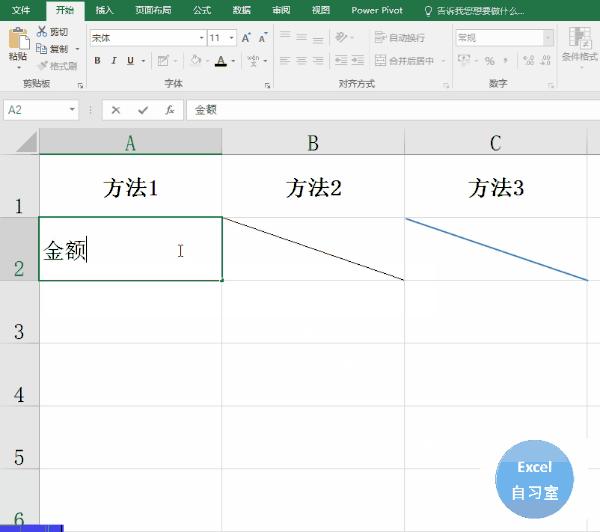The width and height of the screenshot is (600, 532).
Task: Open the File (文件) tab
Action: coord(21,10)
